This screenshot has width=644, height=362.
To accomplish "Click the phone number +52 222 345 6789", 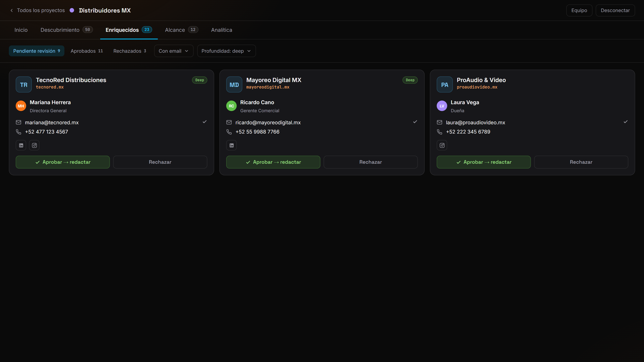I will click(x=468, y=132).
